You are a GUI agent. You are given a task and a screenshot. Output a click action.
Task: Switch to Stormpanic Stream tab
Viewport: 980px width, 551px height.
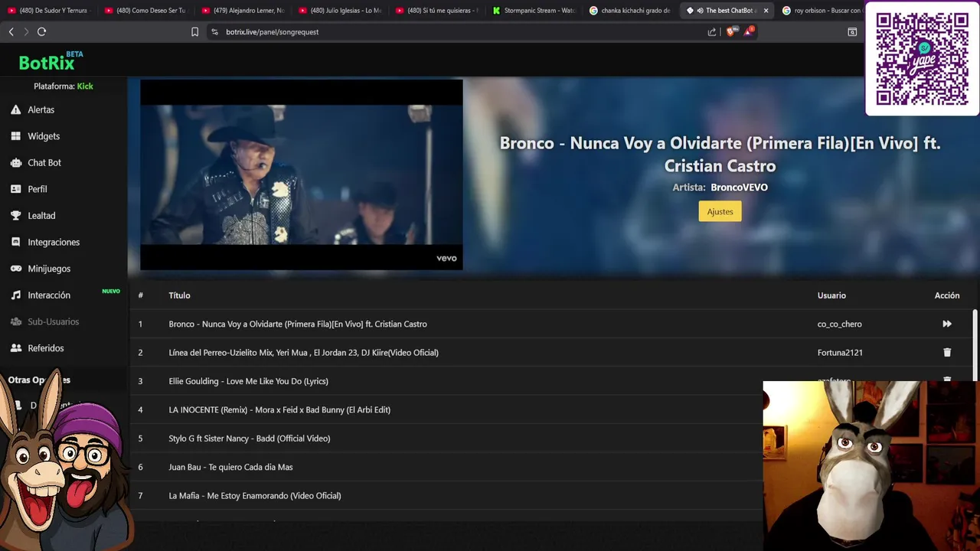(x=534, y=11)
